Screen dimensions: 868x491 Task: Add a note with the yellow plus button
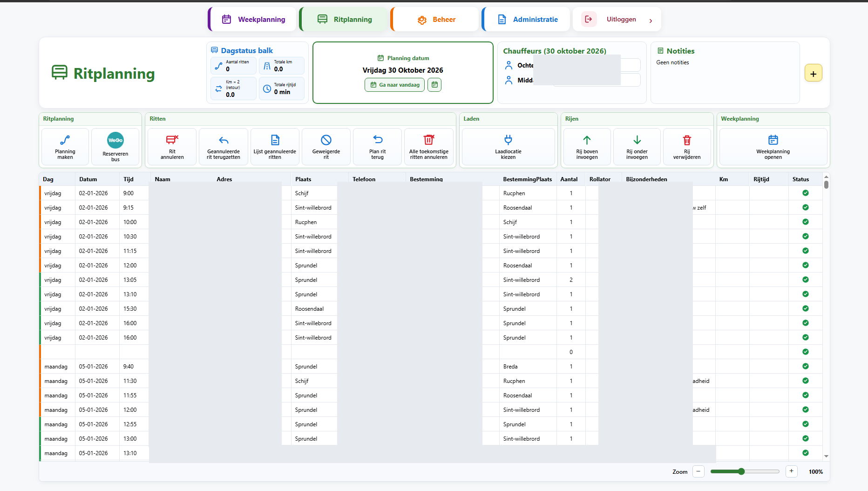point(813,73)
